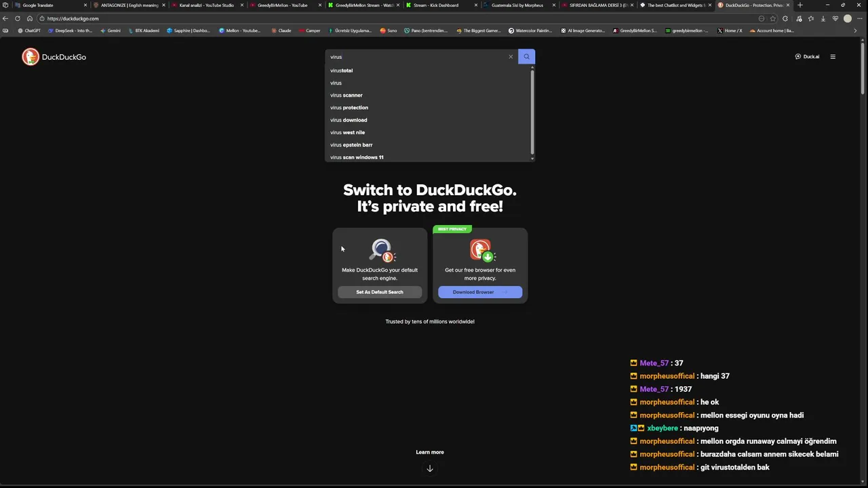Choose the plain 'virus' suggestion

429,83
